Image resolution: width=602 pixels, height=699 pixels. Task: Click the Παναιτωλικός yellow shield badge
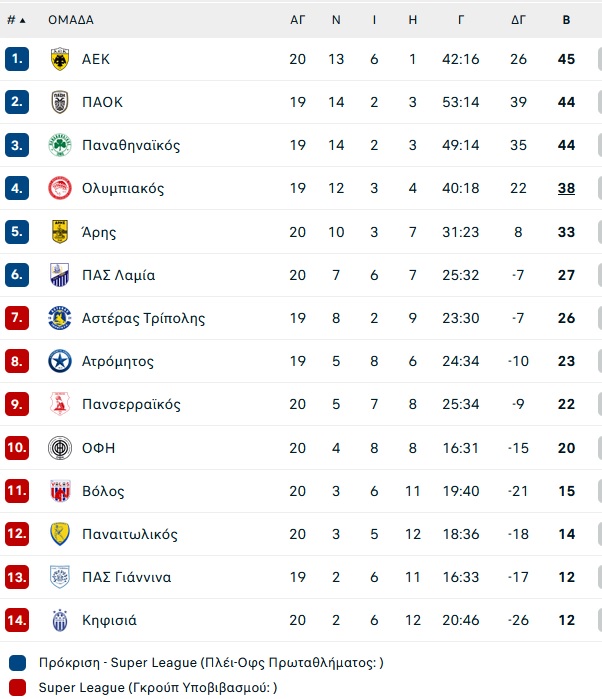click(60, 534)
